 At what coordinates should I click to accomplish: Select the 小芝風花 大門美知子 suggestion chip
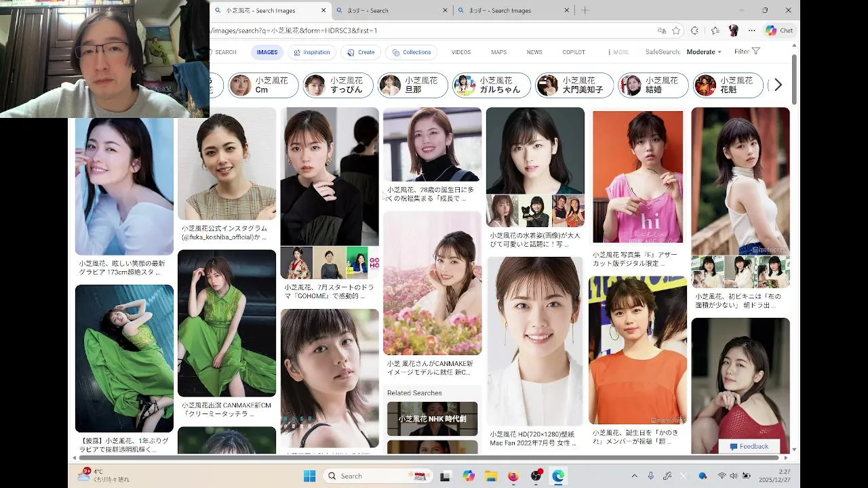click(574, 85)
